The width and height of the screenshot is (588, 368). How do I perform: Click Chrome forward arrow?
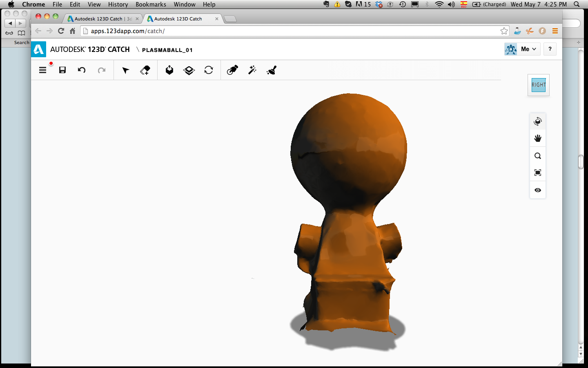49,31
